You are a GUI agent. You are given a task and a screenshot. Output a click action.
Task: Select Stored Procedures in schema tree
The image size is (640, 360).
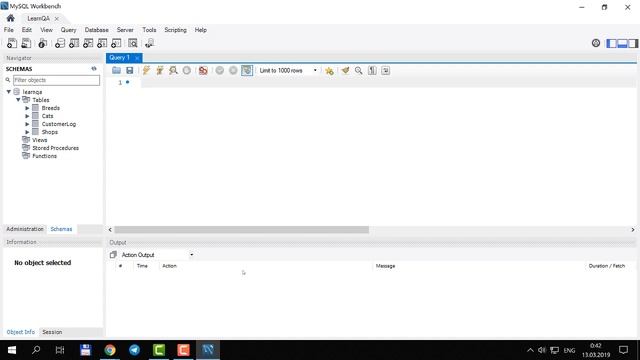(56, 148)
